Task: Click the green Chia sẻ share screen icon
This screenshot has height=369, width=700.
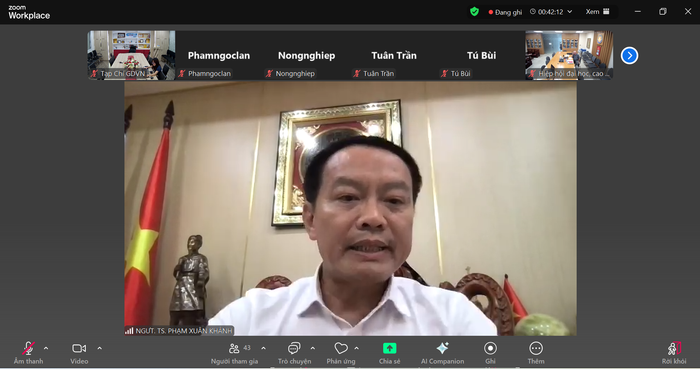Action: [x=389, y=348]
